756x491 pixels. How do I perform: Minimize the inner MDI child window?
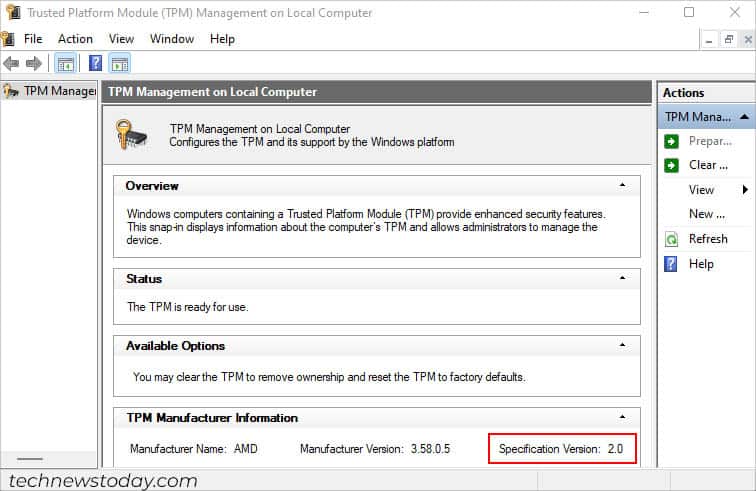pos(709,40)
